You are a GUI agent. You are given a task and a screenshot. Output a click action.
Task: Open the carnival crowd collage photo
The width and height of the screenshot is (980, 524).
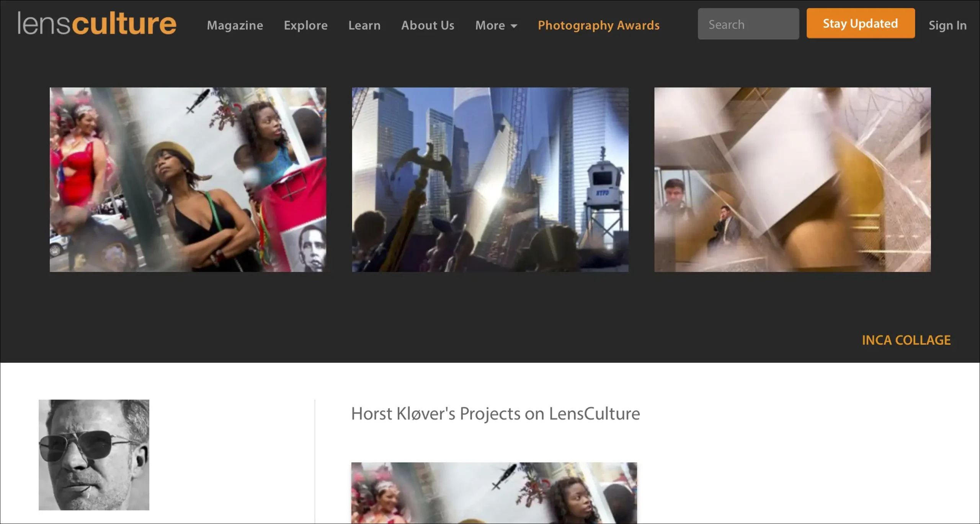coord(188,179)
